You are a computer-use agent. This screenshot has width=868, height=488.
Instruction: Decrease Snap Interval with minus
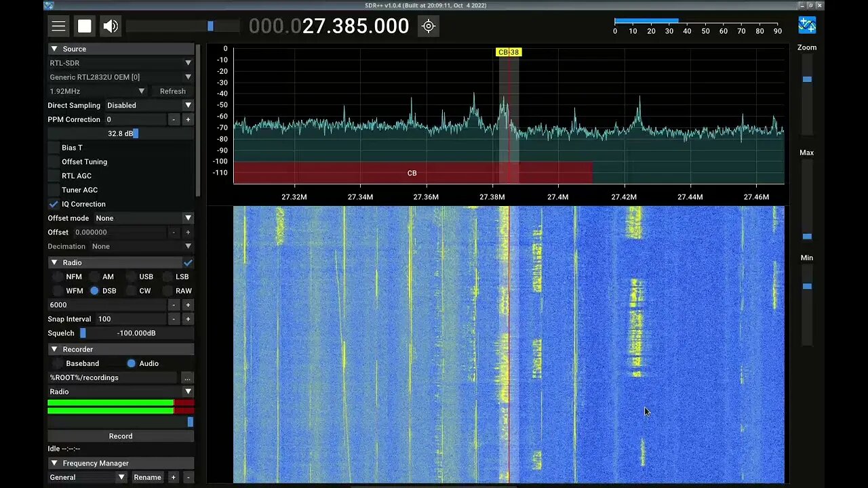coord(174,319)
